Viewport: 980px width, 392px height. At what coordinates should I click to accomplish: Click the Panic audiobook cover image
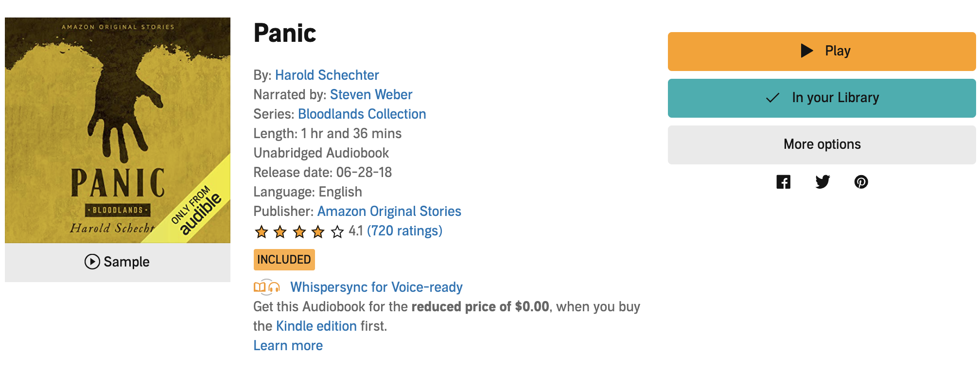(118, 130)
